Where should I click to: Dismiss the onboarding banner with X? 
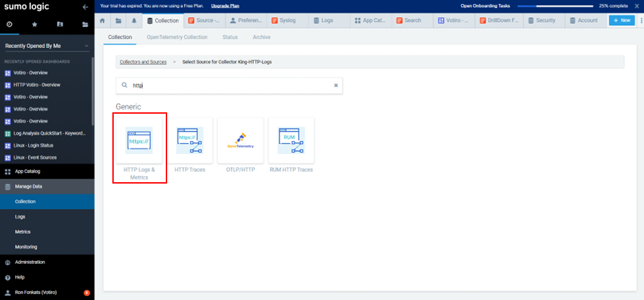point(637,5)
